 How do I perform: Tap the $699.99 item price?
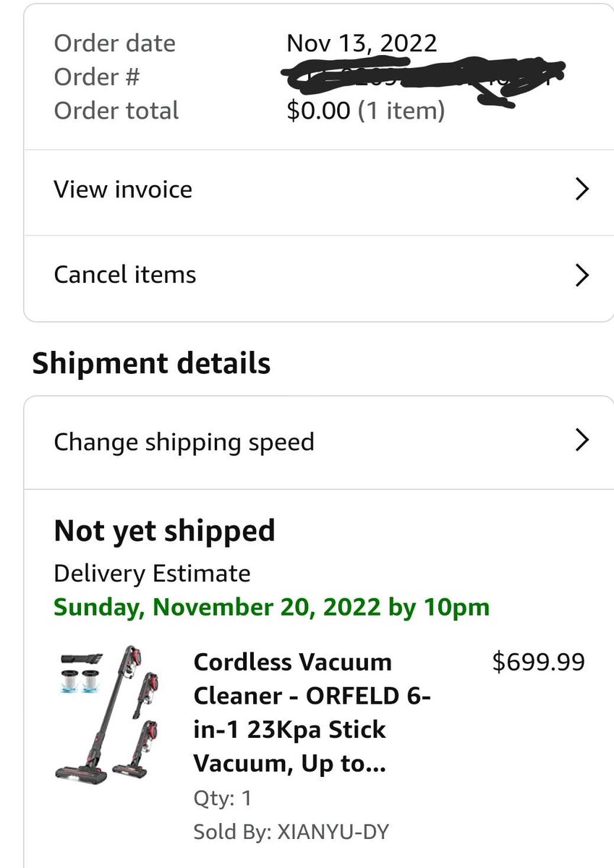coord(538,662)
